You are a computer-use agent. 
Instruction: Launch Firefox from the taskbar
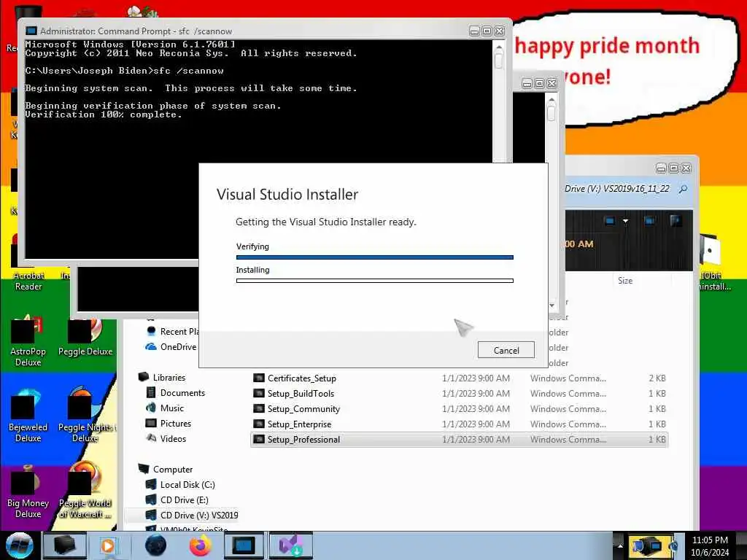201,545
